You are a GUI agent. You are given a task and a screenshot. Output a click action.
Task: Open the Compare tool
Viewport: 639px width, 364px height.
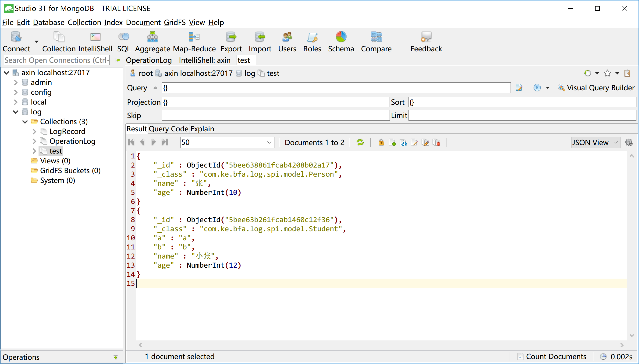(x=376, y=42)
